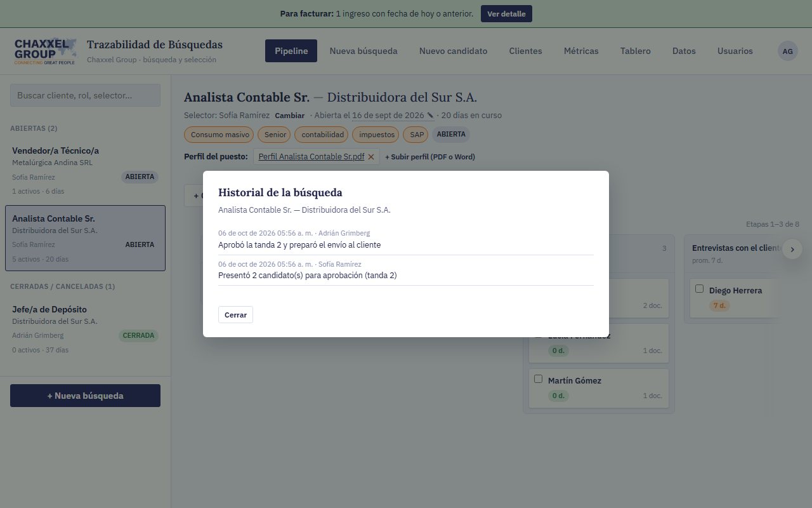This screenshot has height=508, width=812.
Task: Click the 'Aprobó la tanda 2' history entry
Action: point(406,239)
